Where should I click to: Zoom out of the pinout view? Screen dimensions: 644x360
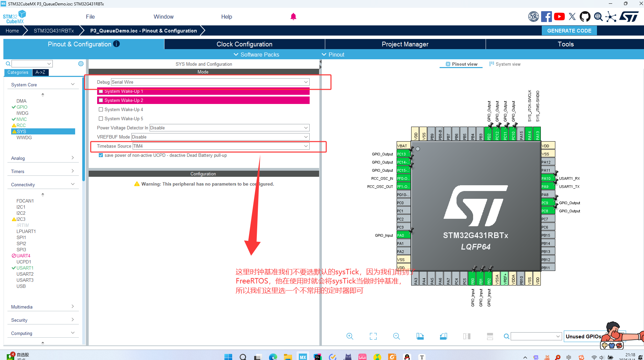tap(397, 336)
